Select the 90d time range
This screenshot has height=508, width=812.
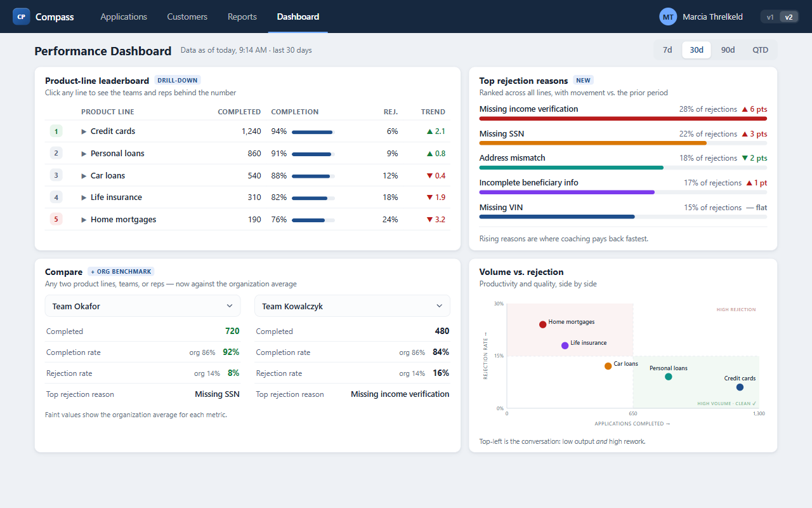click(728, 50)
